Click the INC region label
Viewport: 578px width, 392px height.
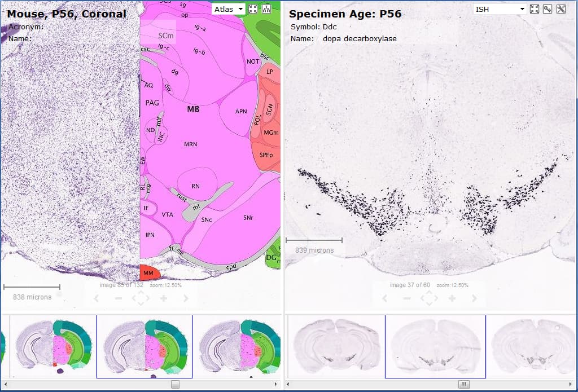(161, 136)
